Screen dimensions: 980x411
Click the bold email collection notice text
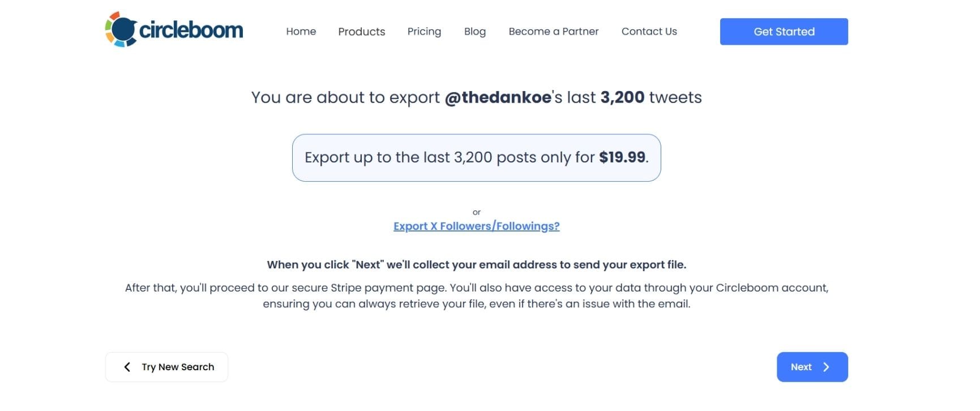[476, 265]
